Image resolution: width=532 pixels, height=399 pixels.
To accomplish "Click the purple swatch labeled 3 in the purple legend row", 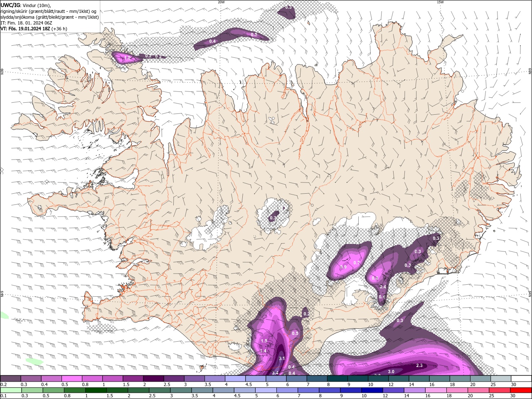I will click(194, 379).
